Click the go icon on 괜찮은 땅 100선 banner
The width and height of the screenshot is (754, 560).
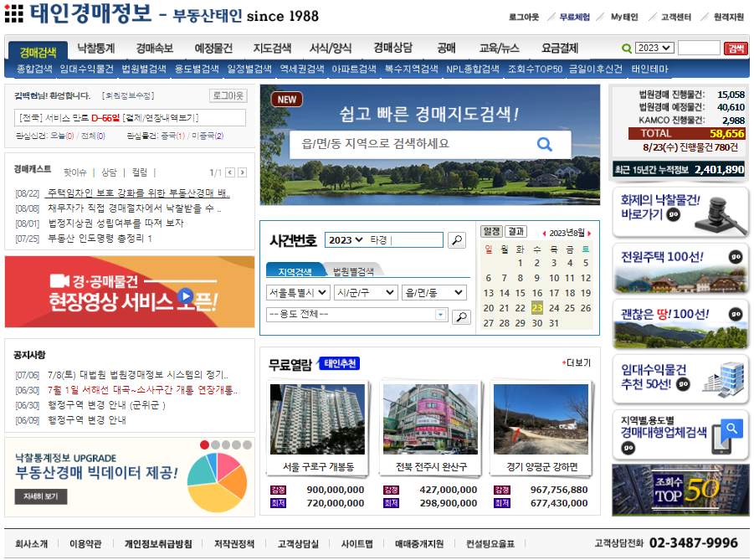(x=735, y=314)
